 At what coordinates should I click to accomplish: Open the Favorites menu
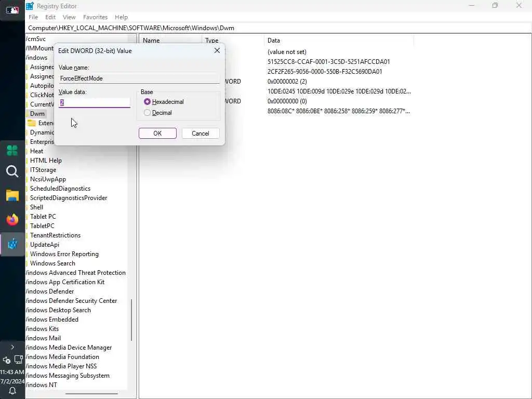point(96,17)
